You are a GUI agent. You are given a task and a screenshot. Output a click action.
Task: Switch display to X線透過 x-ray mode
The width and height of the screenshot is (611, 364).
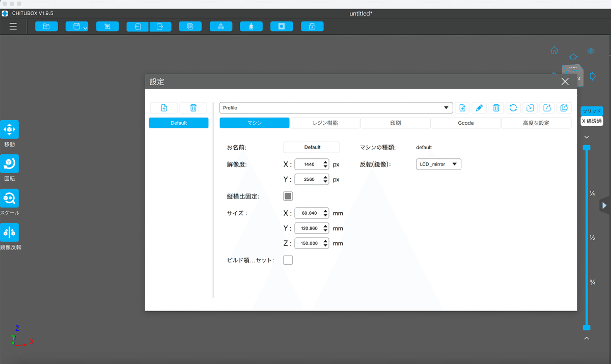pos(591,120)
